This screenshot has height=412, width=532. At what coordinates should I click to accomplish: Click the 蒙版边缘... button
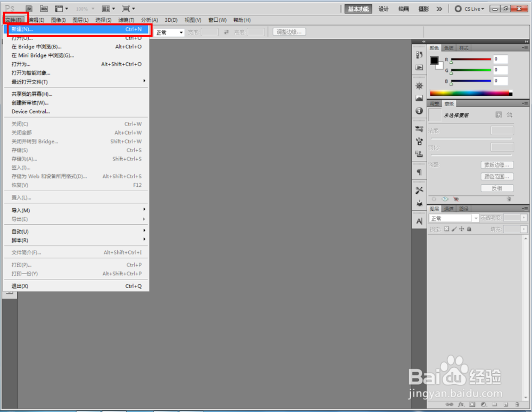pos(497,165)
